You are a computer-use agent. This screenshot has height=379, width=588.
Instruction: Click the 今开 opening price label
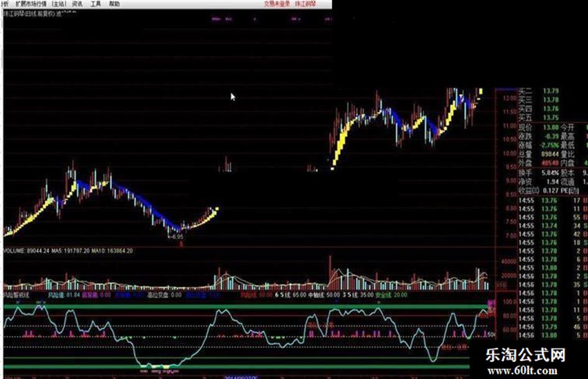click(x=567, y=127)
